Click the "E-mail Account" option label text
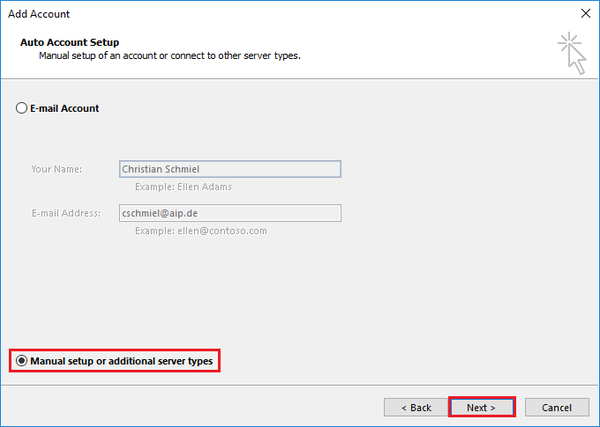600x427 pixels. point(65,108)
